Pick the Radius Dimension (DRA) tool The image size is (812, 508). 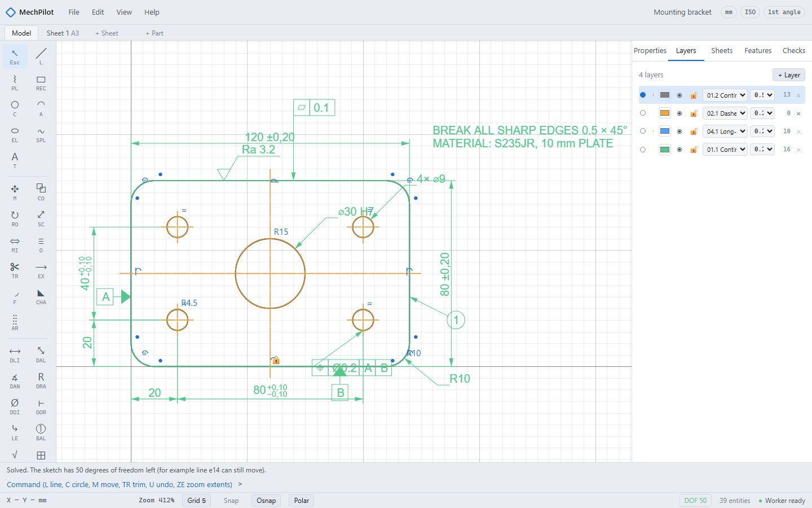(x=41, y=380)
